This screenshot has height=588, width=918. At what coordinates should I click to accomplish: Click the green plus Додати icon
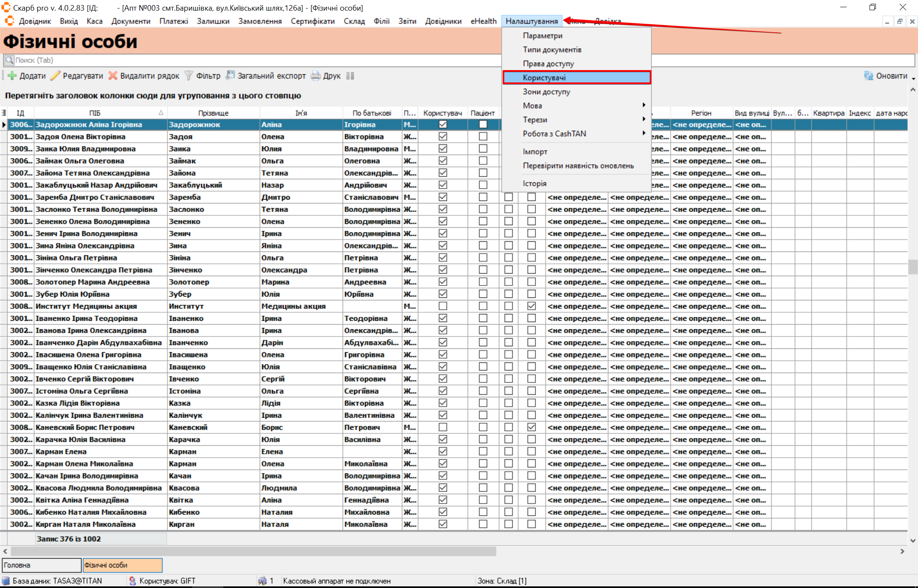tap(12, 76)
